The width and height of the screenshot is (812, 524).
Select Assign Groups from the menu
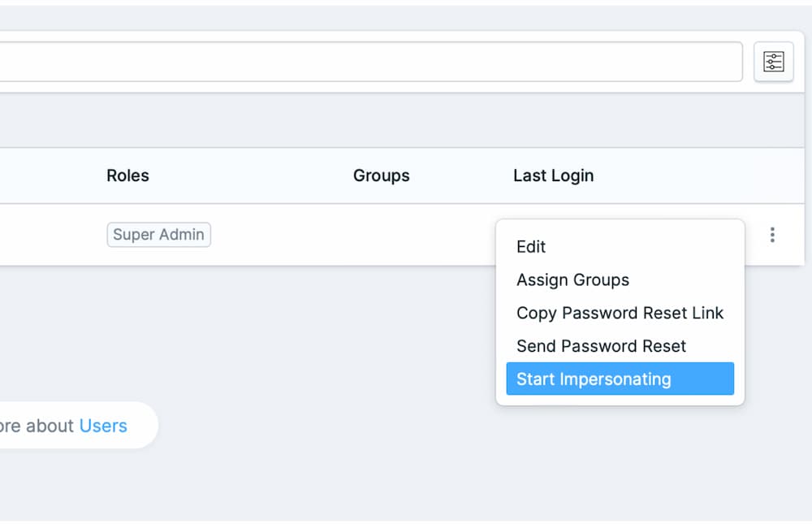[x=572, y=279]
